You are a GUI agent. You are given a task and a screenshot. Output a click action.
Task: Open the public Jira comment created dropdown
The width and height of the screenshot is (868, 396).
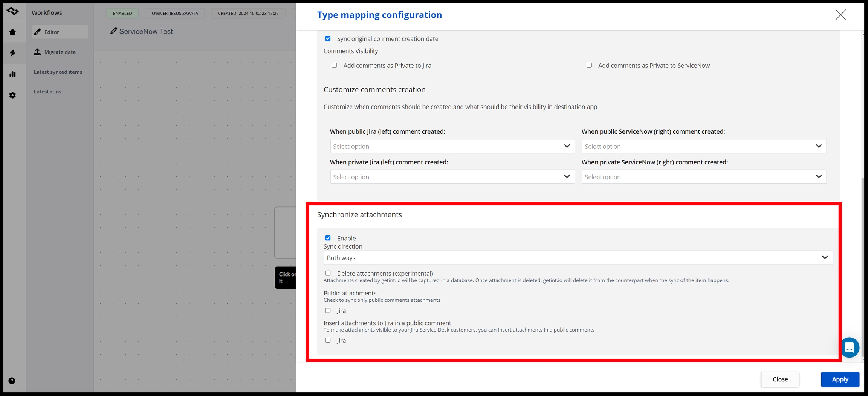click(452, 146)
